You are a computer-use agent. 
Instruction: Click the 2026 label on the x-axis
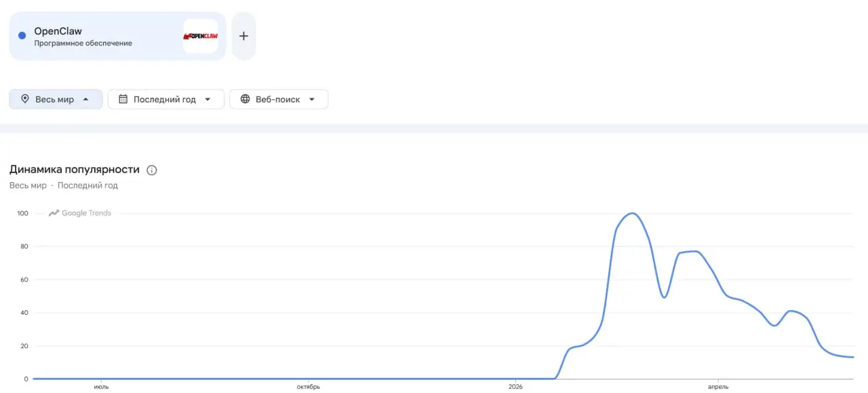(x=515, y=387)
